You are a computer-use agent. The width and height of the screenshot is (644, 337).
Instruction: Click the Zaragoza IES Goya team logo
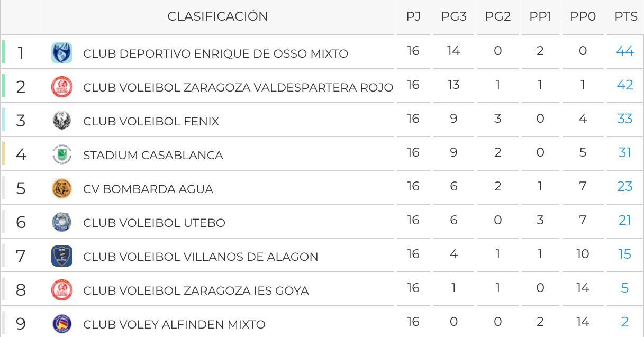[x=62, y=290]
